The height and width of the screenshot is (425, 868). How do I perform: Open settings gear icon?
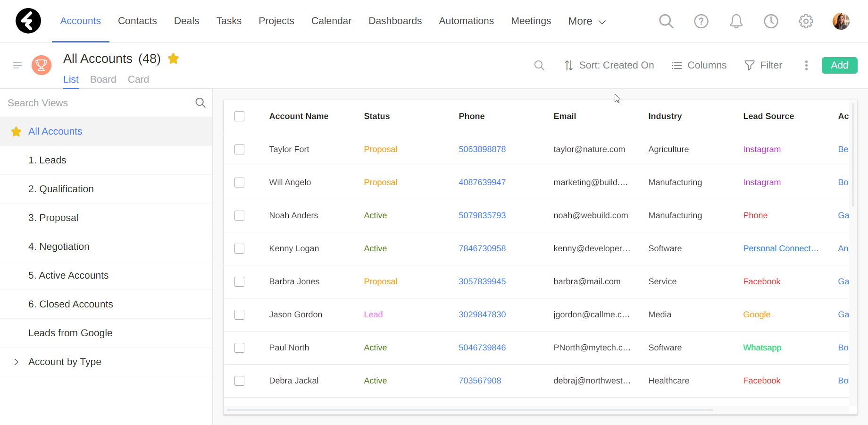[806, 21]
